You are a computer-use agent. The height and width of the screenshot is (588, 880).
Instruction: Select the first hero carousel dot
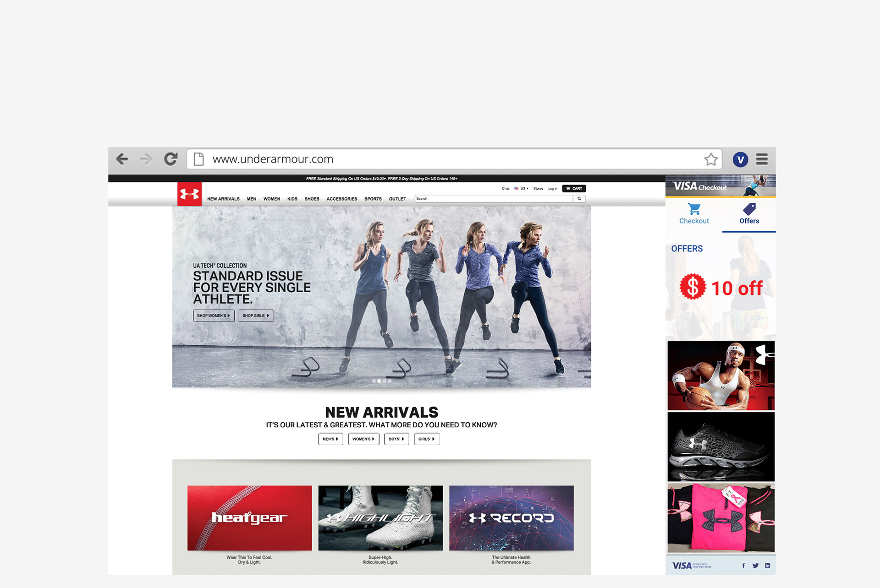pos(374,381)
